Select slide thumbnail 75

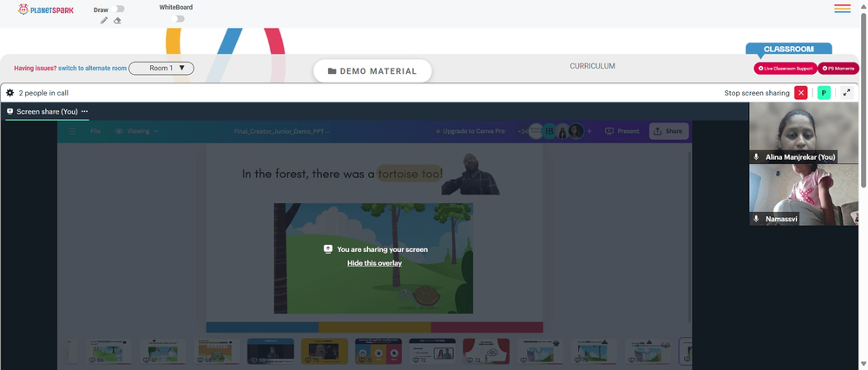(x=594, y=351)
